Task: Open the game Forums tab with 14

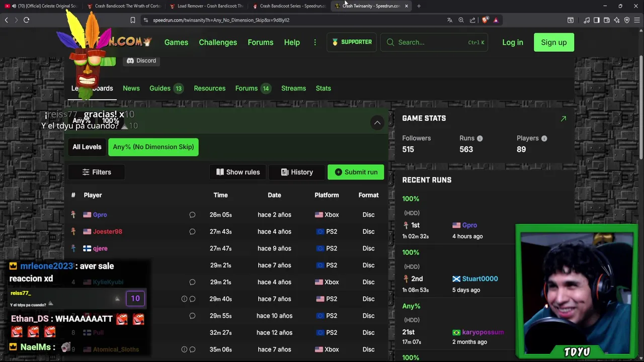Action: [253, 88]
